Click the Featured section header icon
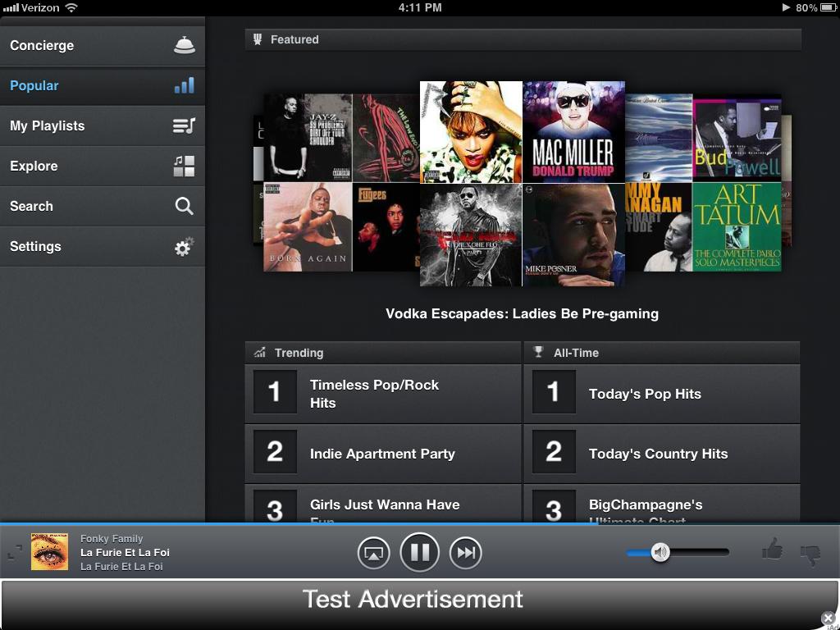This screenshot has height=630, width=840. coord(258,39)
